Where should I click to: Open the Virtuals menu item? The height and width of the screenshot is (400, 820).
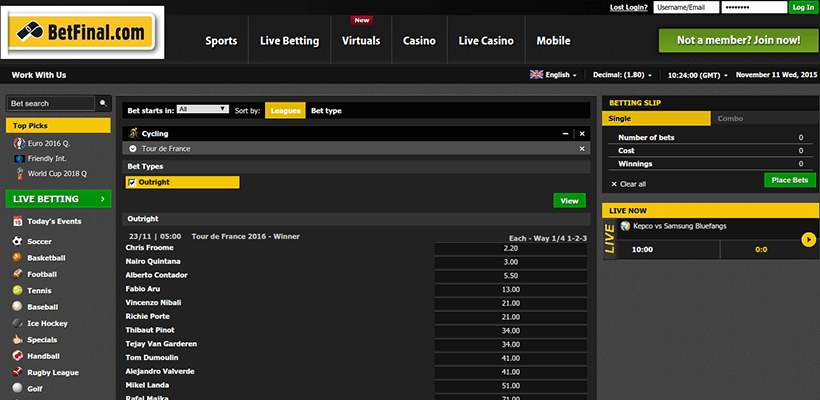point(361,41)
